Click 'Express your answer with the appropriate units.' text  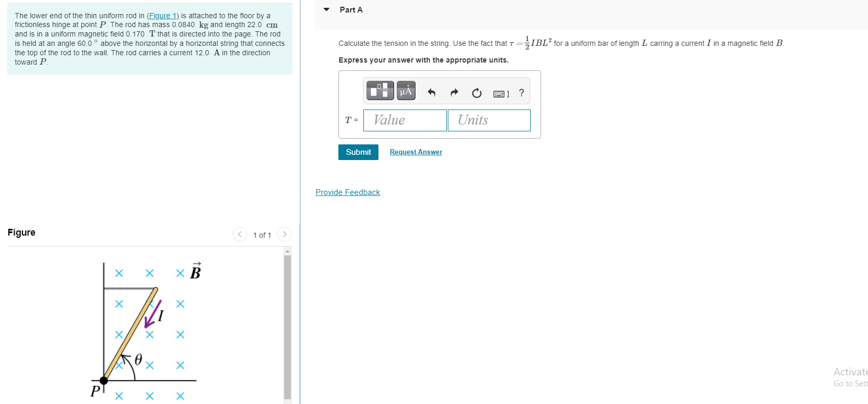pos(423,60)
